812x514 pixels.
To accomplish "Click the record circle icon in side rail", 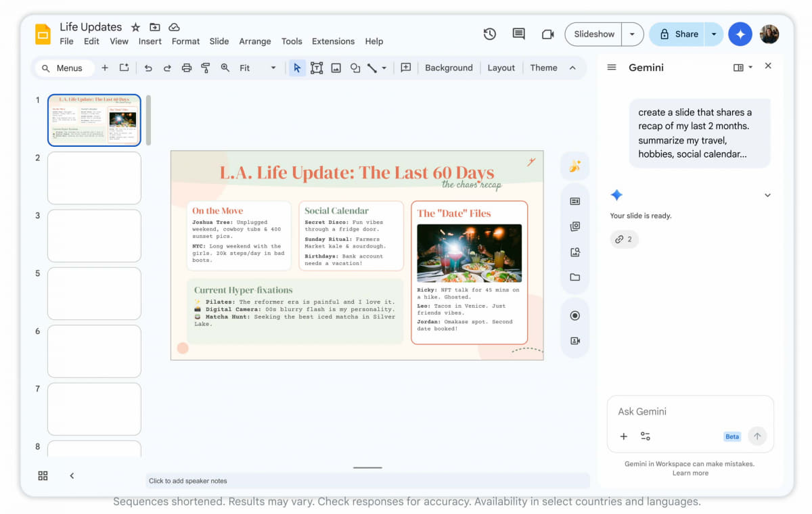I will click(575, 315).
